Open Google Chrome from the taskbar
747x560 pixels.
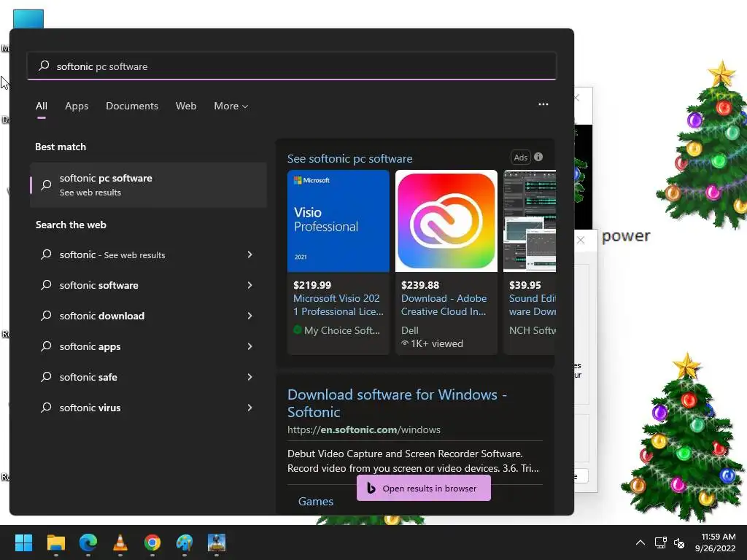click(x=152, y=542)
